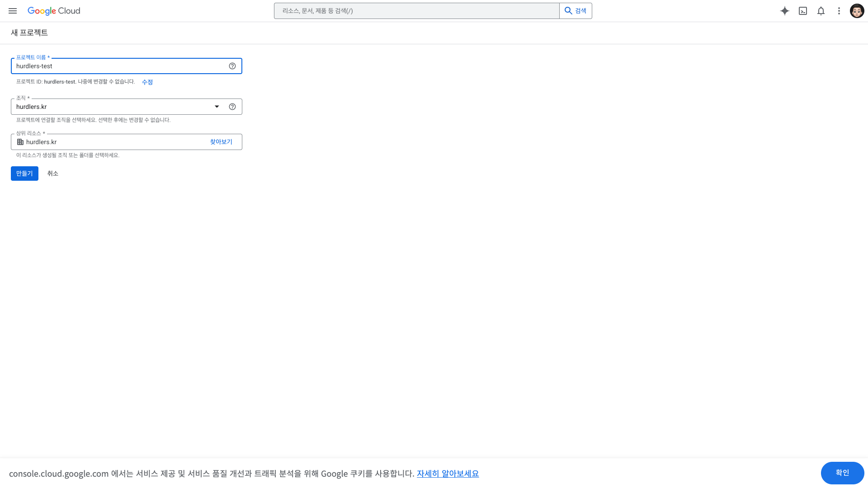Click the parent resource hurdlers.kr field

[x=127, y=142]
